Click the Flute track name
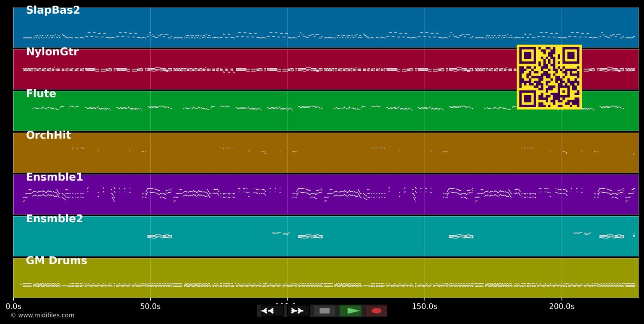 pos(41,94)
